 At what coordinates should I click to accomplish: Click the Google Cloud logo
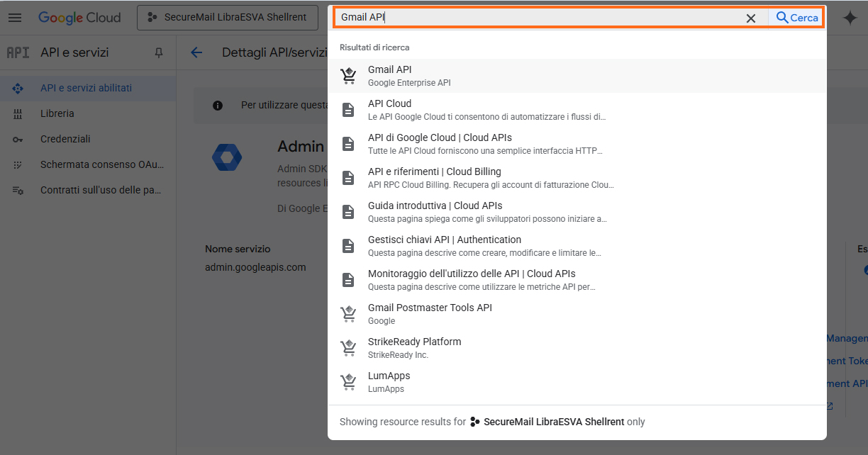tap(79, 18)
